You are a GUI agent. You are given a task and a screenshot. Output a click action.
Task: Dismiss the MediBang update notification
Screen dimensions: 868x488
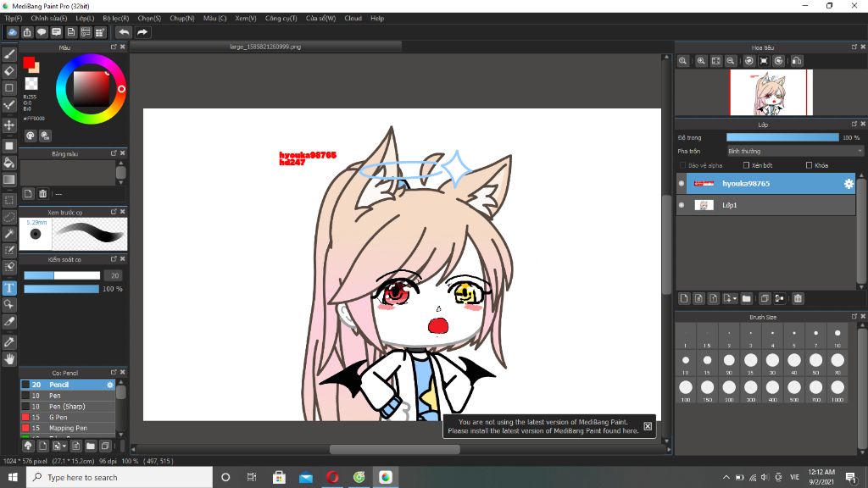pos(648,426)
